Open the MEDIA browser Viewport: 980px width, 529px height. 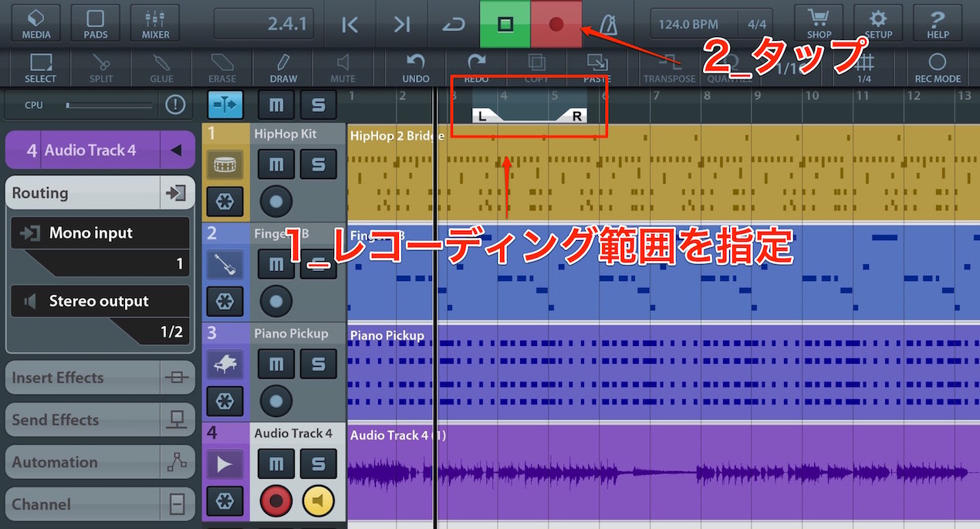35,23
